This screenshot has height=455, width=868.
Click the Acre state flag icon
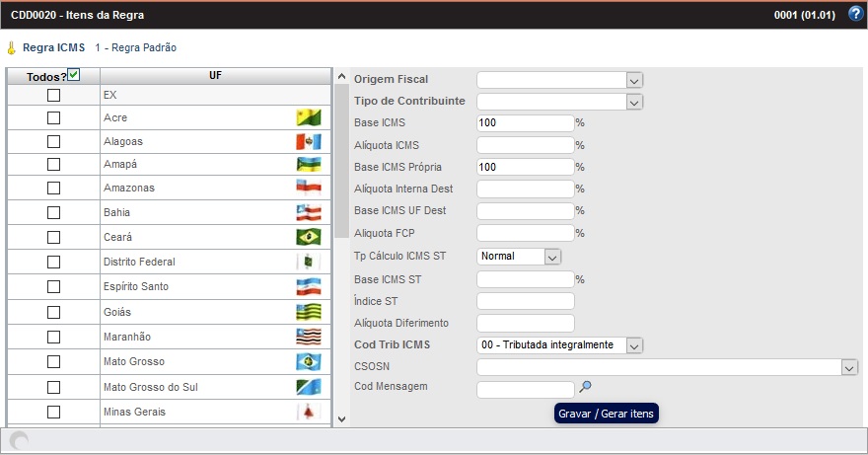pos(309,117)
